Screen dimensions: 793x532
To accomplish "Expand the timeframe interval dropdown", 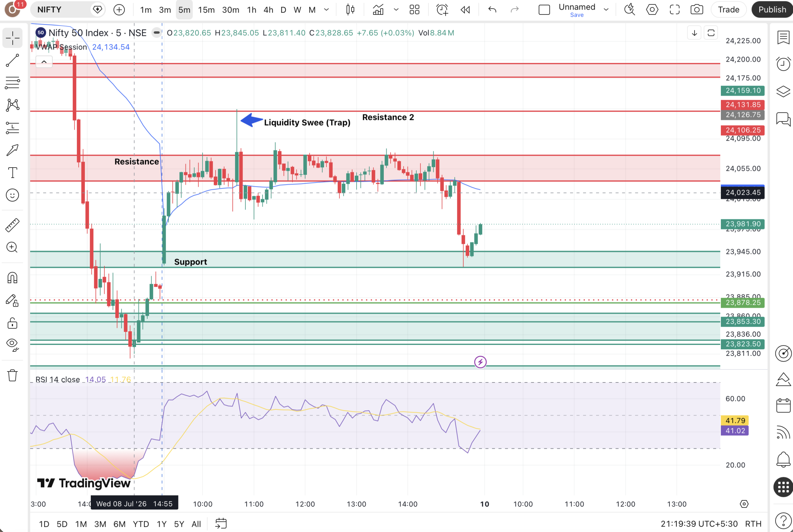I will click(326, 10).
